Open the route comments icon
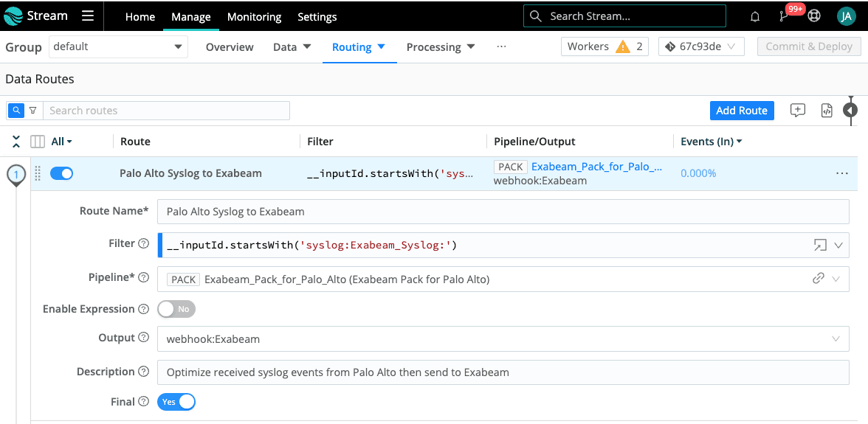 (797, 110)
